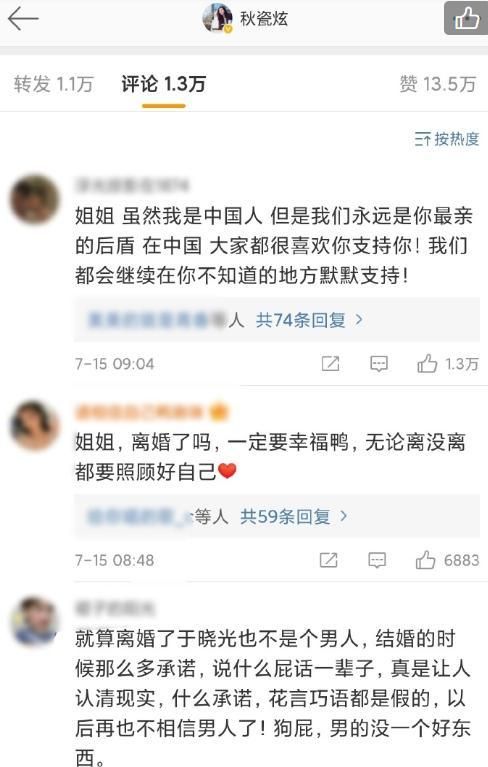Open first commenter's avatar

point(35,200)
